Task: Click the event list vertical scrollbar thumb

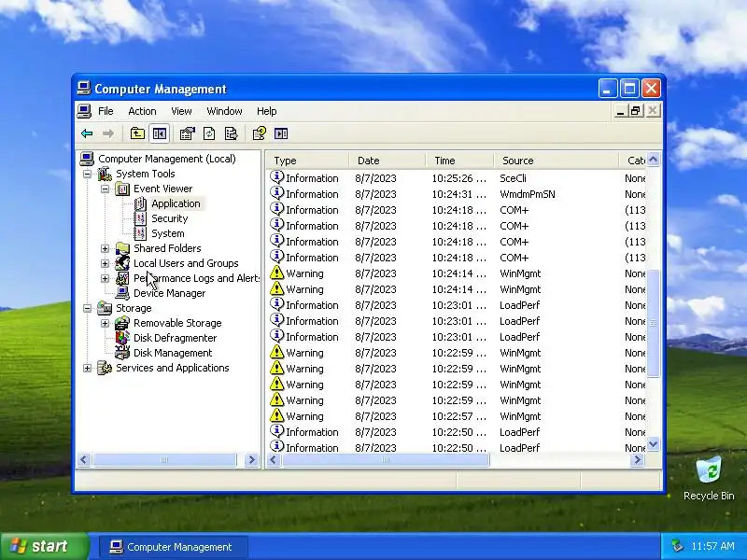Action: (x=653, y=323)
